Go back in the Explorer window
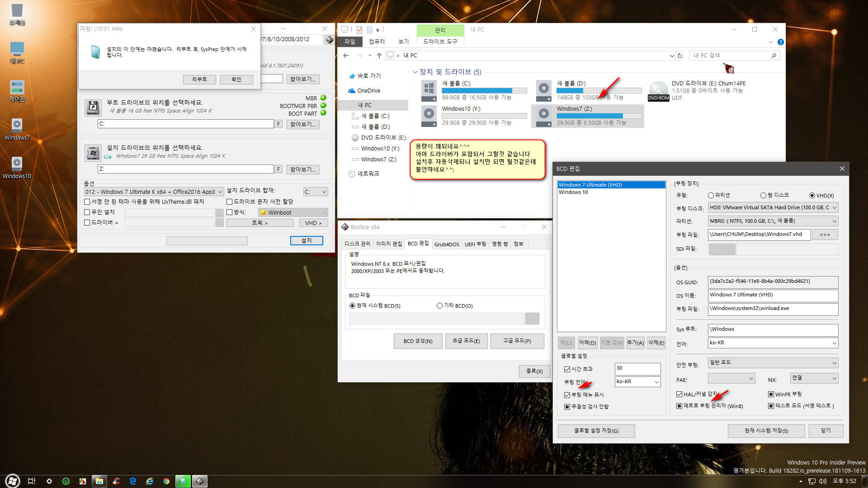Screen dimensions: 868x488 [x=346, y=56]
